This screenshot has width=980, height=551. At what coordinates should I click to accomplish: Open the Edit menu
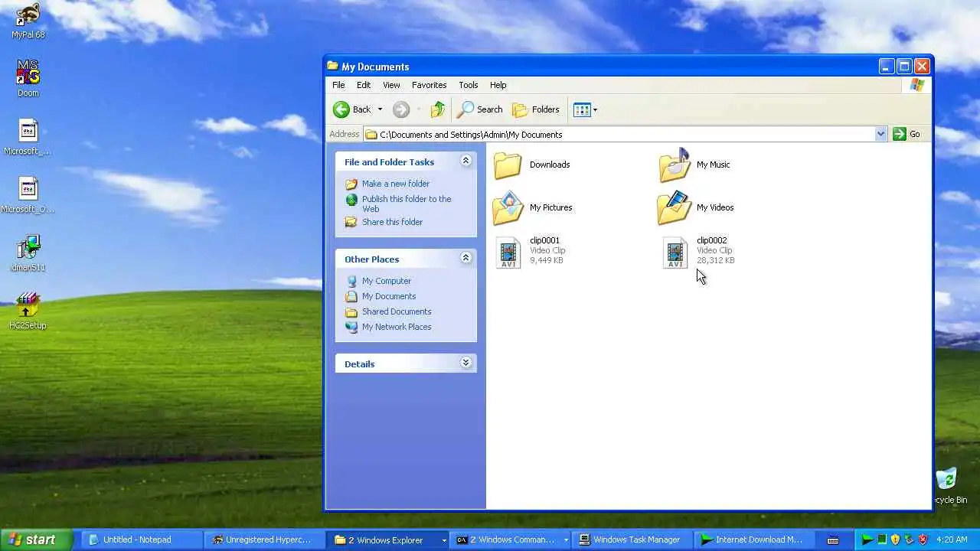click(364, 85)
